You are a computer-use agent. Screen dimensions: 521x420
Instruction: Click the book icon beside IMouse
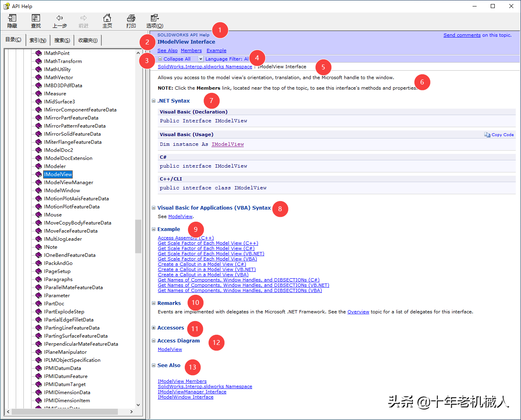click(39, 214)
